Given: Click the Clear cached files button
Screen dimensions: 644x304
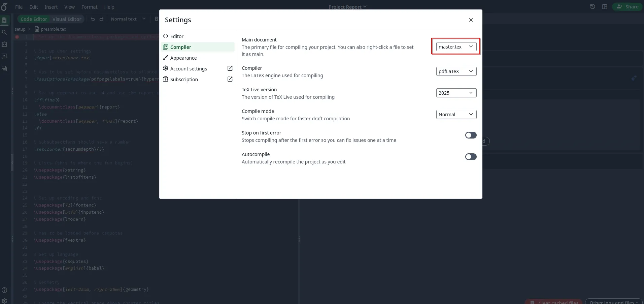Looking at the screenshot, I should [x=553, y=302].
